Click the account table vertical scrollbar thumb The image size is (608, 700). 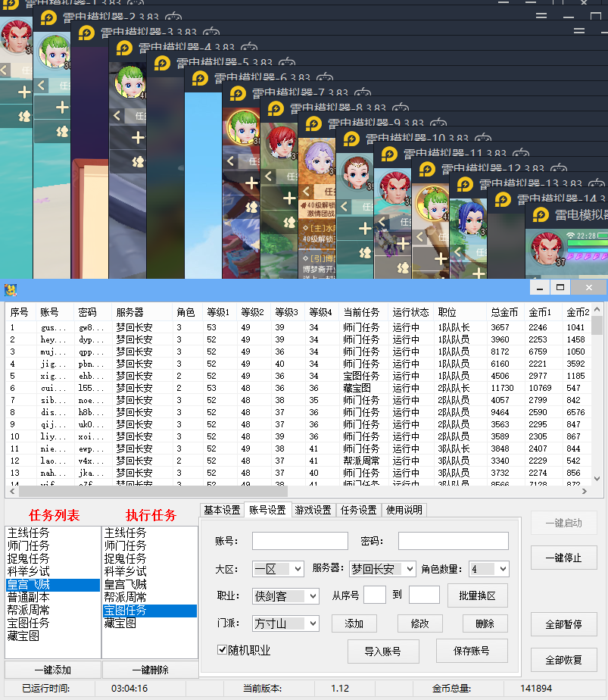(x=597, y=325)
